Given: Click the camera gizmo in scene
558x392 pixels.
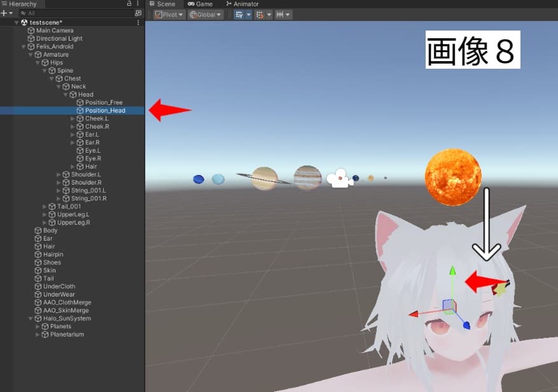Looking at the screenshot, I should 340,178.
